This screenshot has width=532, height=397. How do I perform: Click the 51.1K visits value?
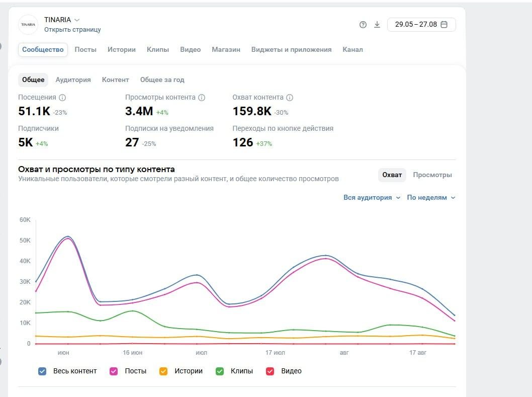coord(34,111)
